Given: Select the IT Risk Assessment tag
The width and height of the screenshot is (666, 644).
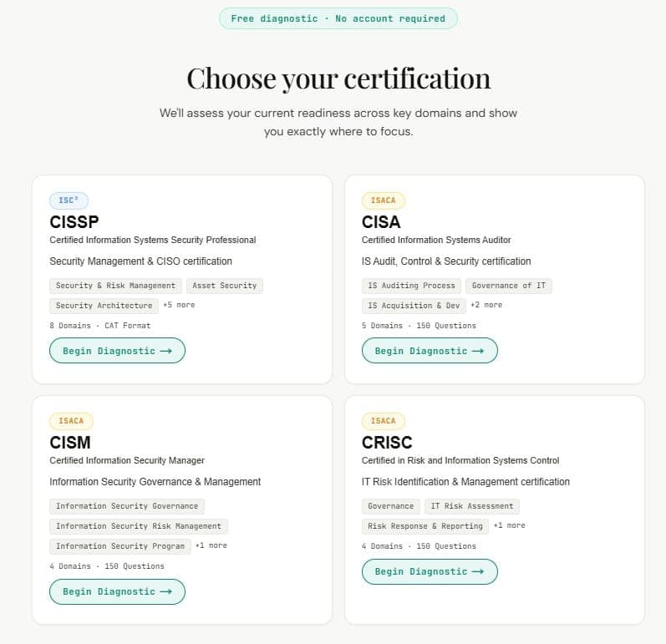Looking at the screenshot, I should coord(472,506).
